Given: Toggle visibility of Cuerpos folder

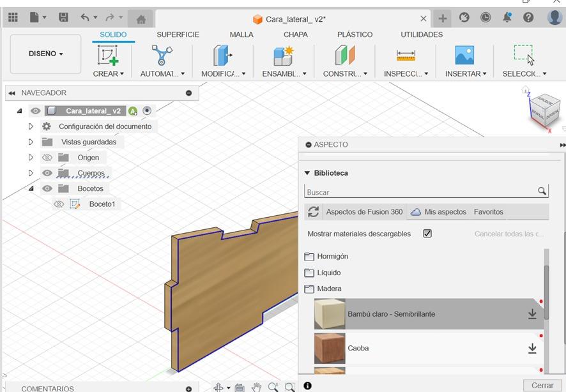Looking at the screenshot, I should coord(47,173).
